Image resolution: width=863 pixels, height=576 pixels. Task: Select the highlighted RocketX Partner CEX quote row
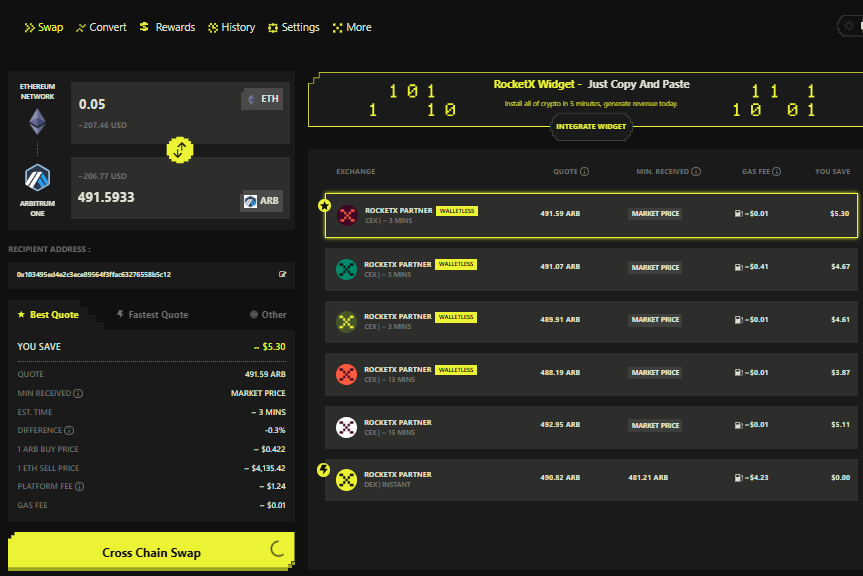(x=590, y=213)
